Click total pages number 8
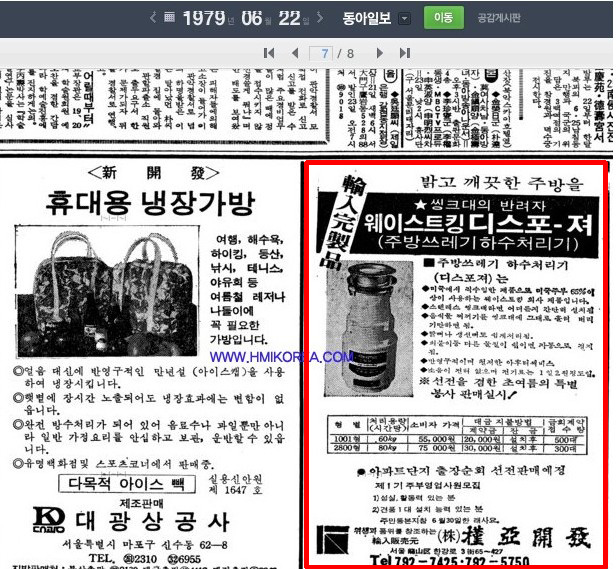Screen dimensions: 616x569 [x=350, y=53]
